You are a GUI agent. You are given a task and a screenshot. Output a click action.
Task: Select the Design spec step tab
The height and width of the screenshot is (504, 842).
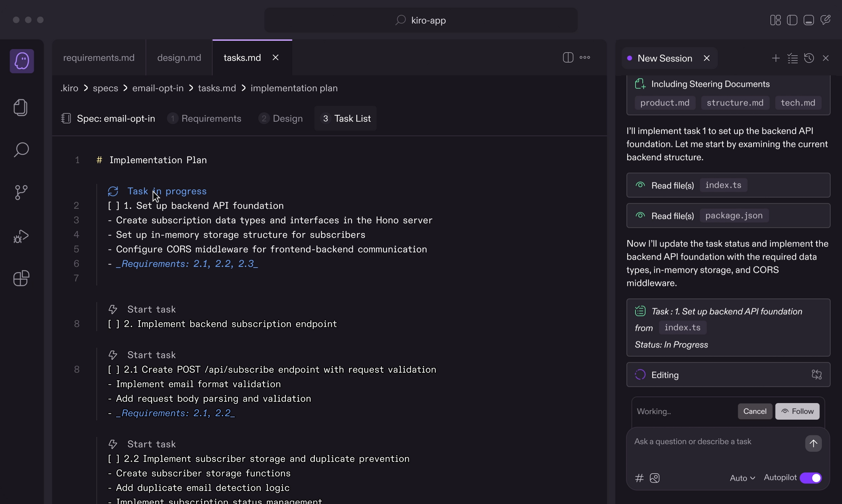click(x=281, y=119)
